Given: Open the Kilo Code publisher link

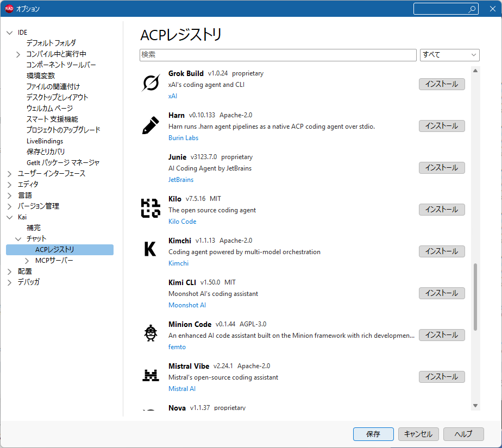Looking at the screenshot, I should point(182,222).
